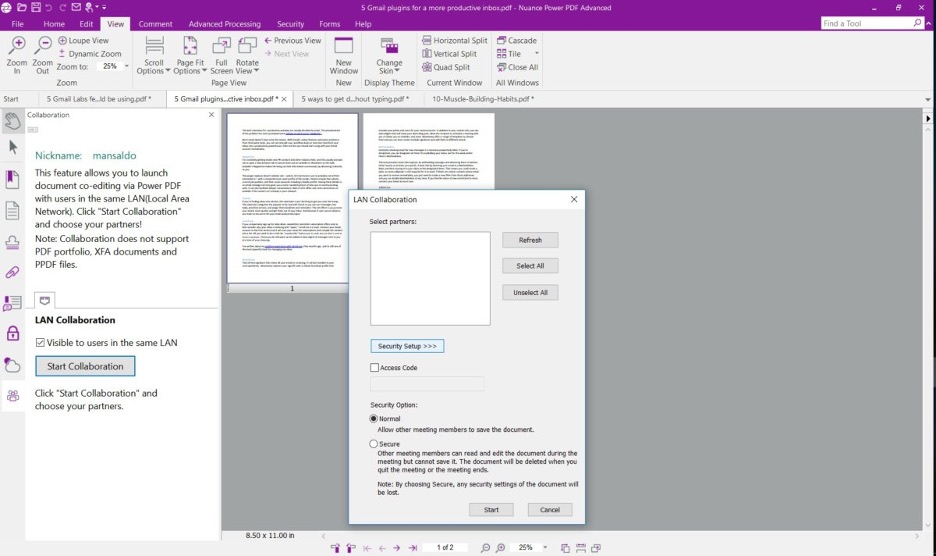The height and width of the screenshot is (556, 936).
Task: Toggle Visible to users in same LAN
Action: click(40, 342)
